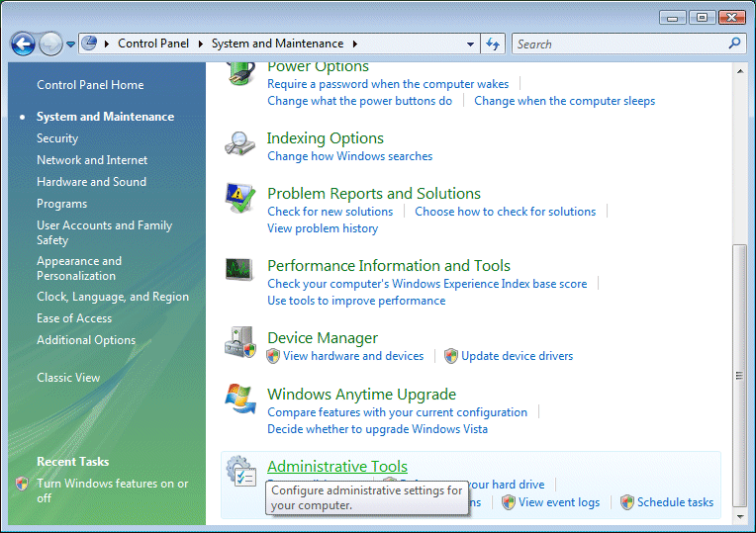Select Network and Internet category
Screen dimensions: 756x533
(x=92, y=160)
